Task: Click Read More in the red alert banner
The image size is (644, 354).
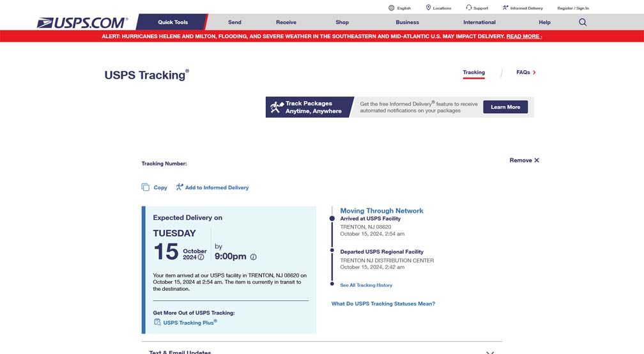Action: click(523, 36)
